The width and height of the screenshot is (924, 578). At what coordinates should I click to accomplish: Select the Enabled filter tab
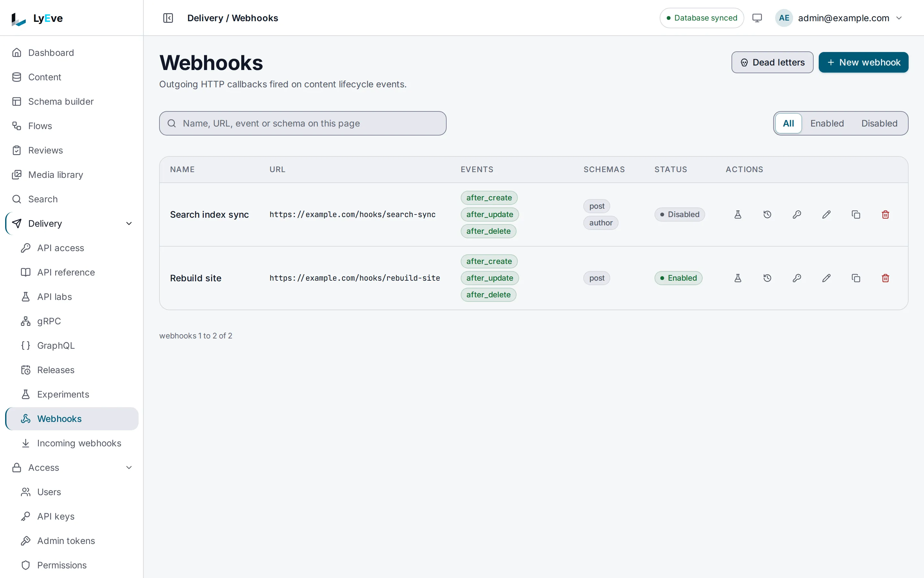tap(827, 124)
